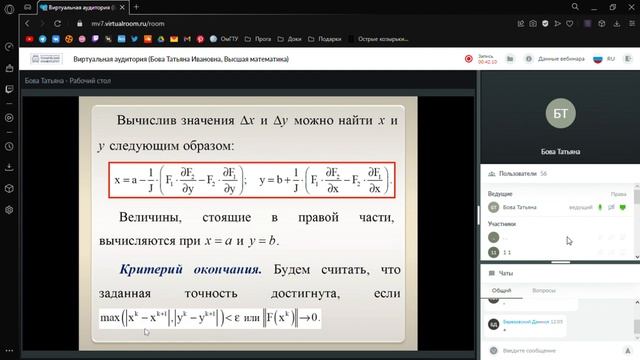Toggle Бова Татьяна camera icon

pyautogui.click(x=611, y=207)
